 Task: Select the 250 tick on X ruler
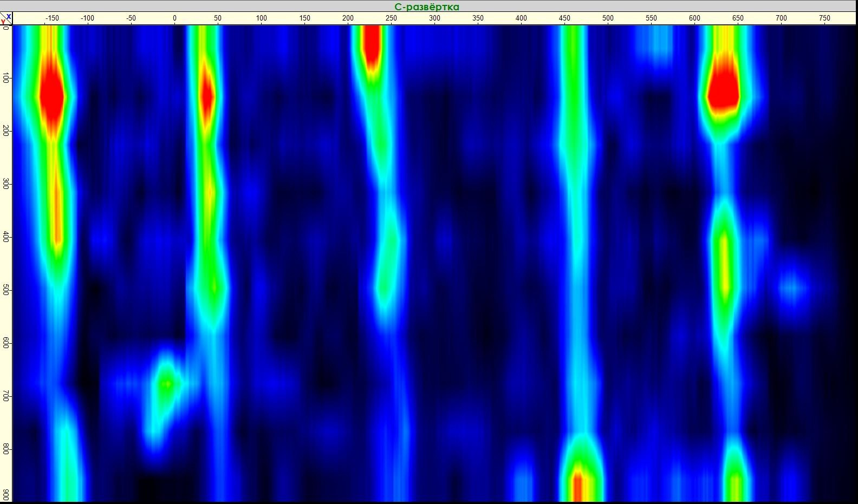click(391, 18)
